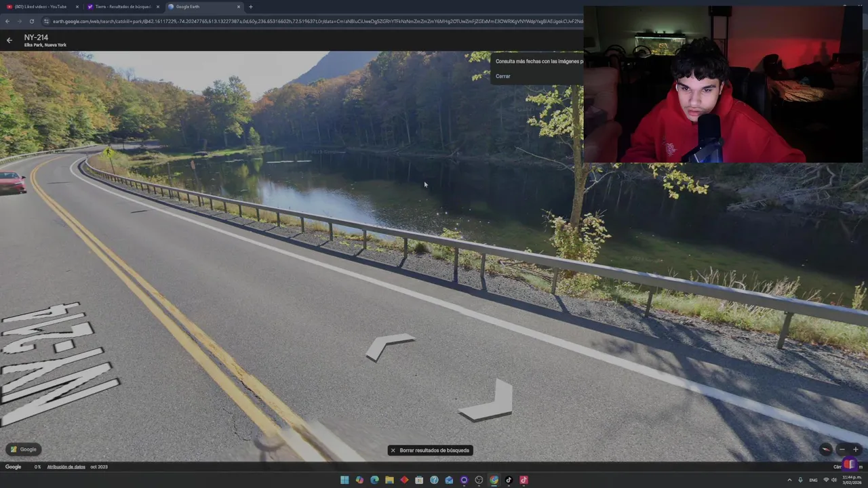Image resolution: width=868 pixels, height=488 pixels.
Task: Open site information icon in address bar
Action: (46, 21)
